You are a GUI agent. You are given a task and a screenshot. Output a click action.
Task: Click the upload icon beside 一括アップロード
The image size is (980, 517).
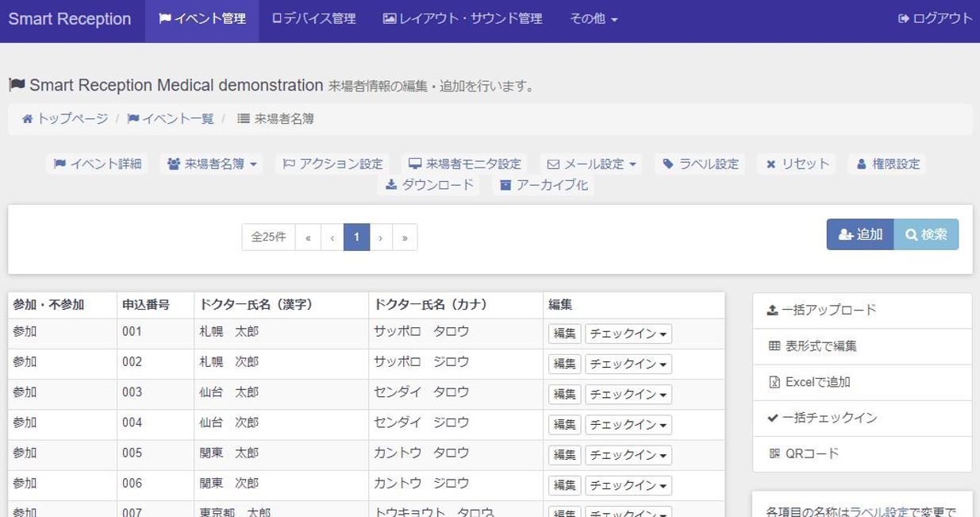click(773, 311)
